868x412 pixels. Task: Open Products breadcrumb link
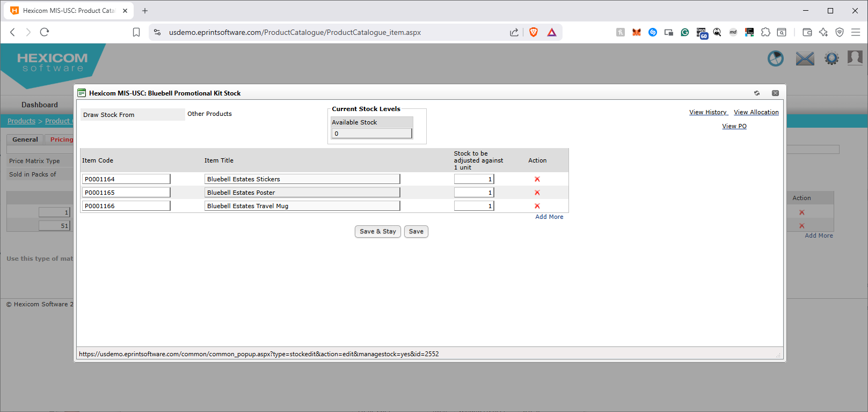tap(21, 121)
